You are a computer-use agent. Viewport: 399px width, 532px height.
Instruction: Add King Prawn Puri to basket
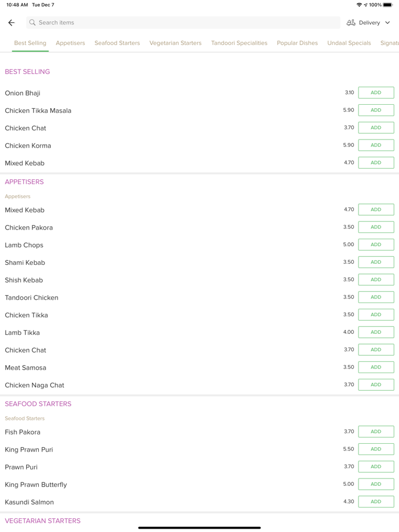point(376,449)
